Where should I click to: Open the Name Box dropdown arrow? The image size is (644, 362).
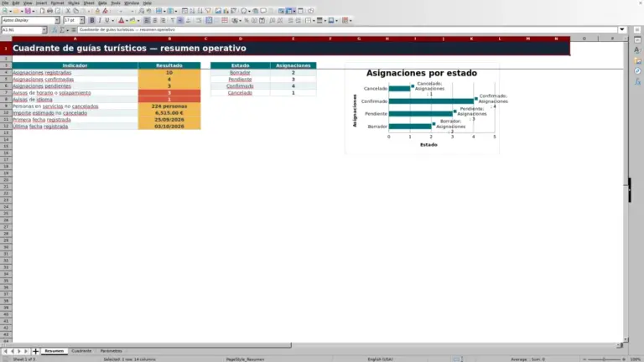click(x=44, y=30)
